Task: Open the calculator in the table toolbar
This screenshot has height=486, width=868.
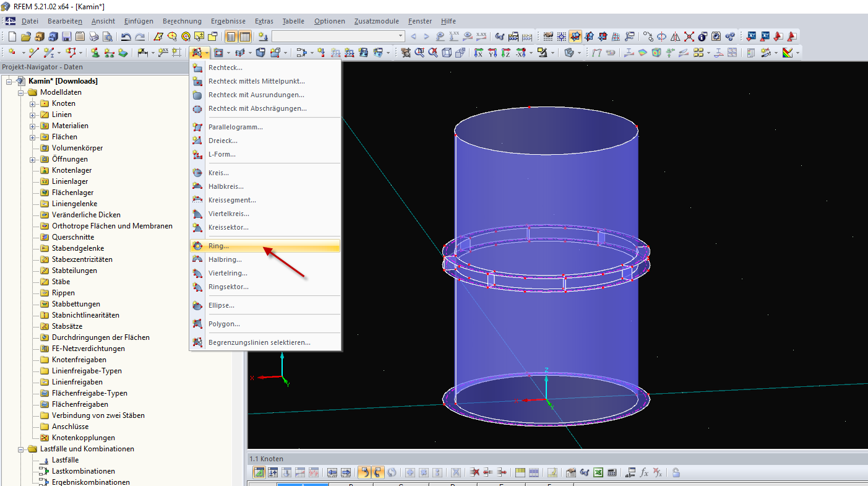Action: pos(611,472)
